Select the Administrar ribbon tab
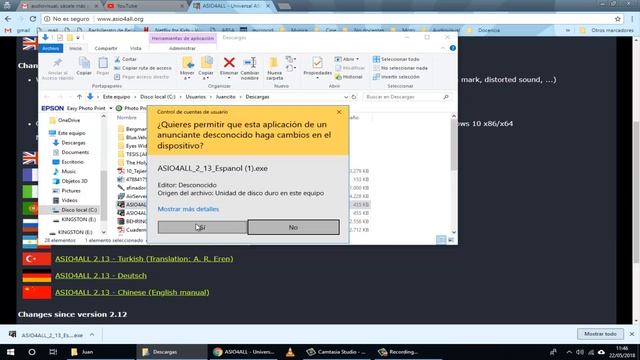 click(x=182, y=48)
